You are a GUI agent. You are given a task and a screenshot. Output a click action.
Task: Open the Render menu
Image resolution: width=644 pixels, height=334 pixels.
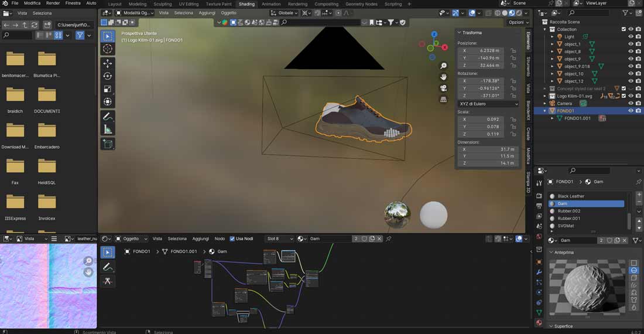[x=53, y=4]
